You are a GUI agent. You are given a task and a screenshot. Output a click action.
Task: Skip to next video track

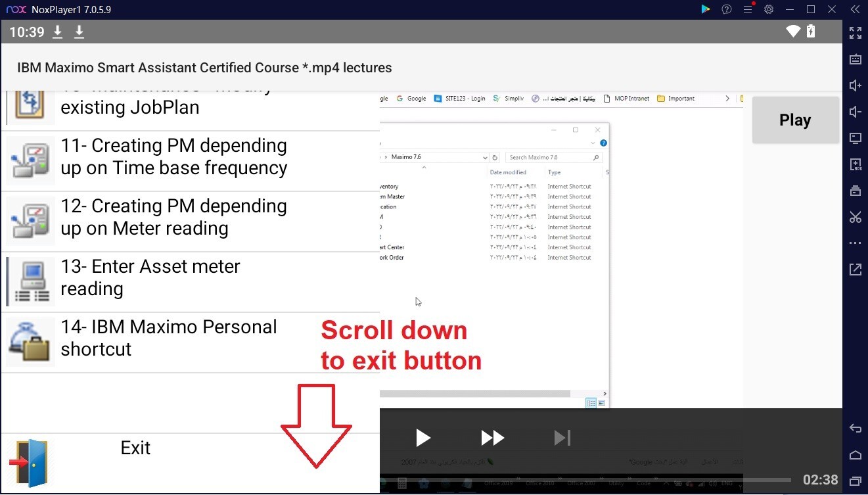point(562,438)
